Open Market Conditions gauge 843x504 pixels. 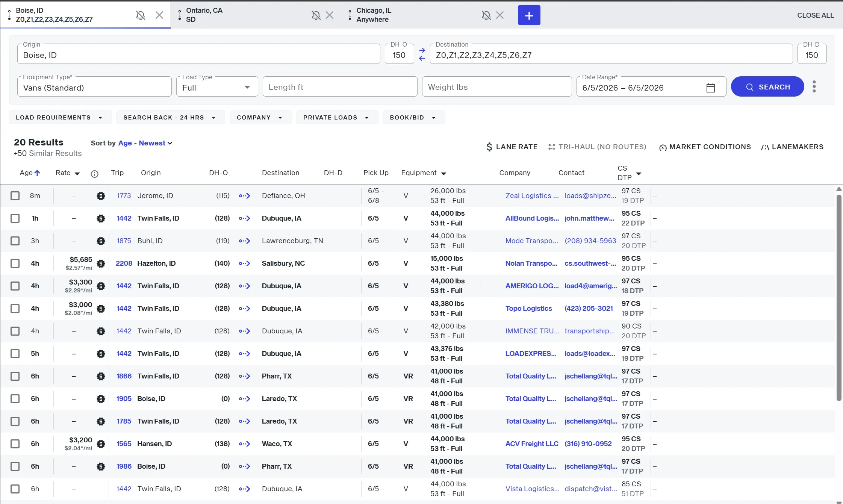[705, 147]
